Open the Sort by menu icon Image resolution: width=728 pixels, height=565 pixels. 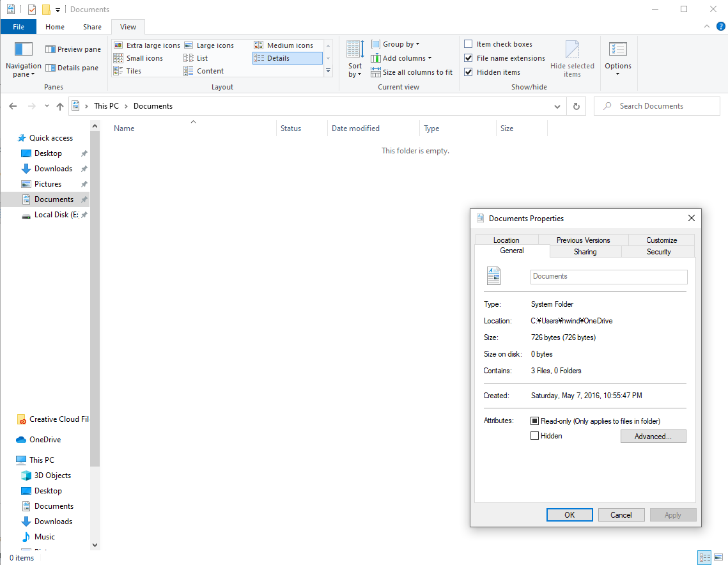click(355, 49)
